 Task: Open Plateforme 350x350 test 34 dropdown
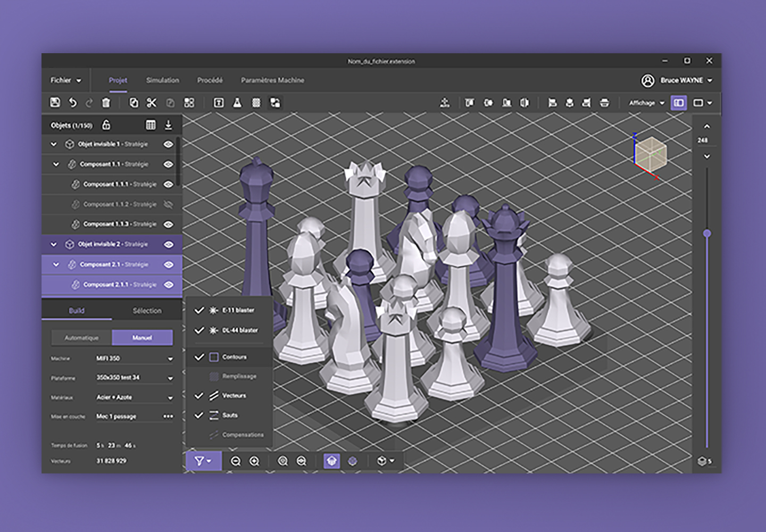point(135,378)
